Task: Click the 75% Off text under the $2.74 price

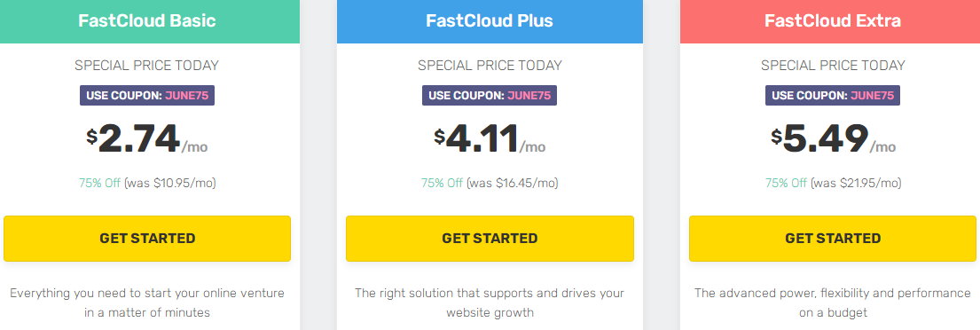Action: (100, 183)
